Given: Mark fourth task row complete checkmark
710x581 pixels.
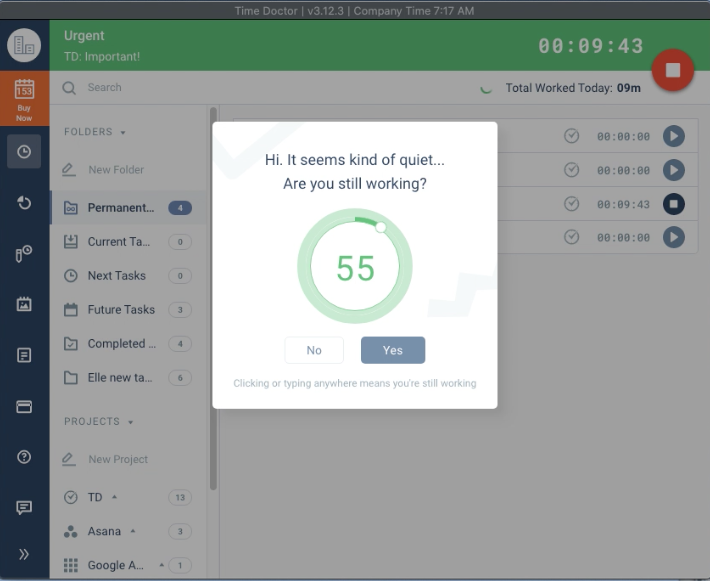Looking at the screenshot, I should click(571, 237).
